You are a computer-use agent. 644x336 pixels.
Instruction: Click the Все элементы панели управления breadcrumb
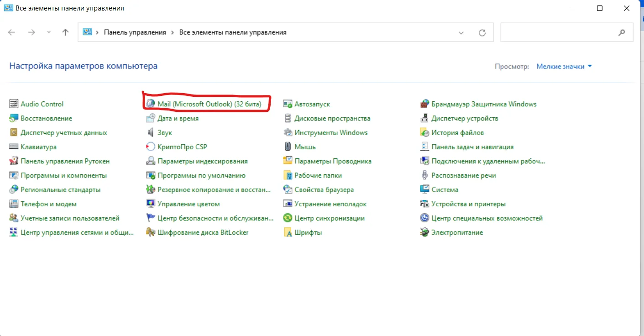(233, 32)
